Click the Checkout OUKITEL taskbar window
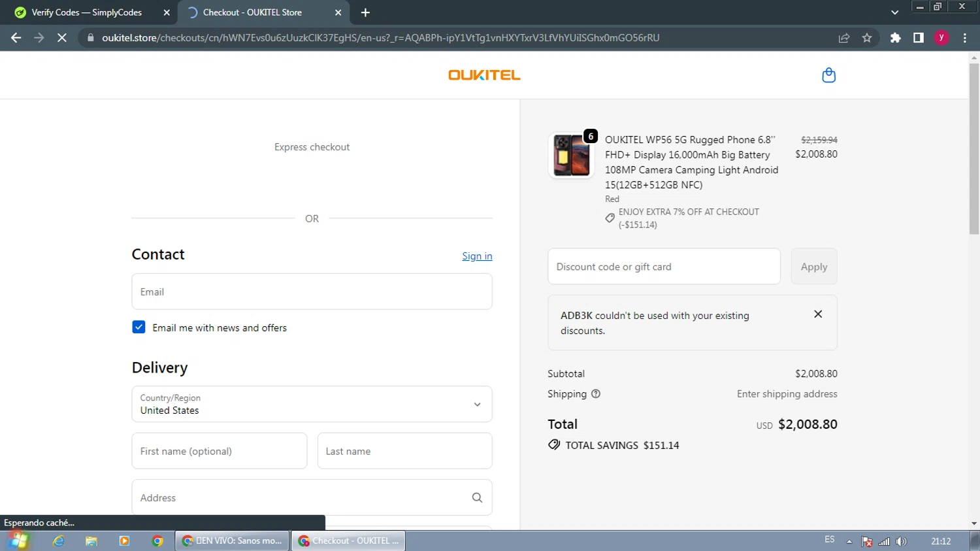The width and height of the screenshot is (980, 551). pos(348,541)
